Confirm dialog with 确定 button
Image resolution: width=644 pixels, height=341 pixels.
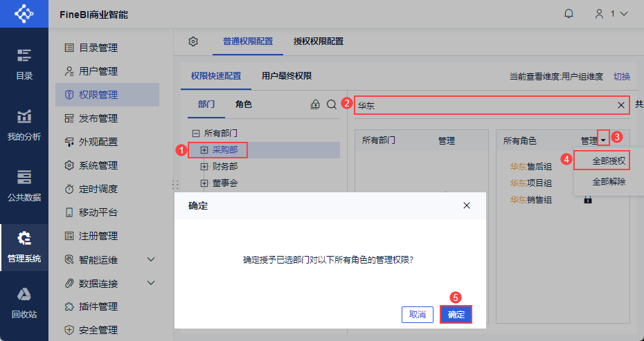tap(456, 314)
